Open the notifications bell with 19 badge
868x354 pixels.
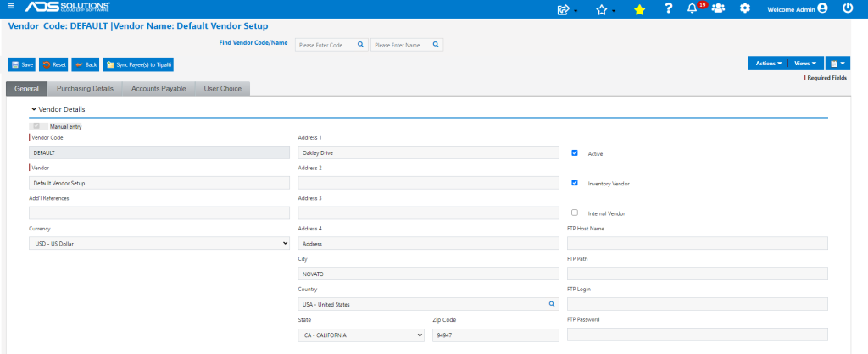pos(696,8)
